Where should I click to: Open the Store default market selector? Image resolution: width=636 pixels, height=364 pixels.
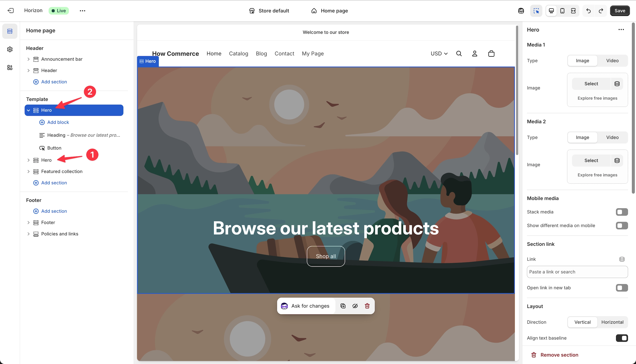click(x=269, y=11)
